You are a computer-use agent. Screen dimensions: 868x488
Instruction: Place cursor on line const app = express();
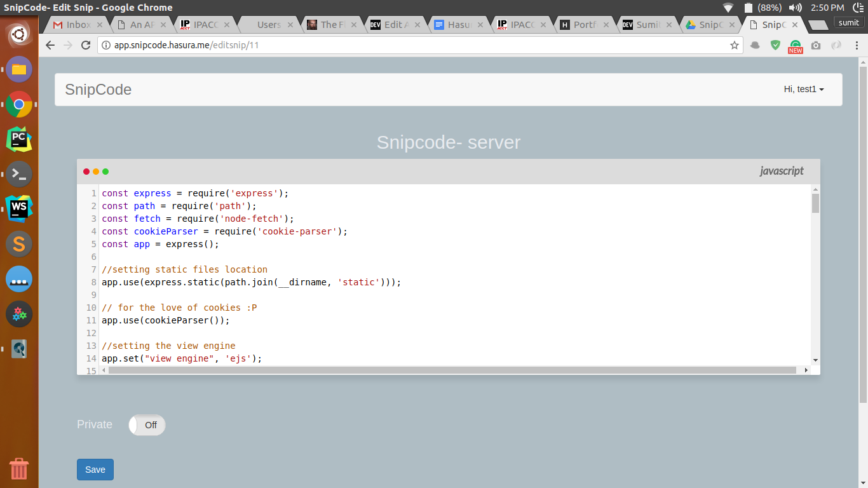click(160, 244)
